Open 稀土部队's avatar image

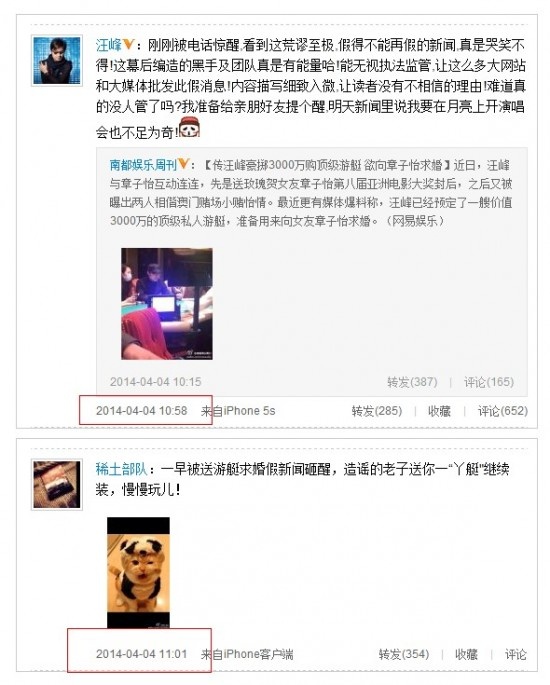(57, 484)
